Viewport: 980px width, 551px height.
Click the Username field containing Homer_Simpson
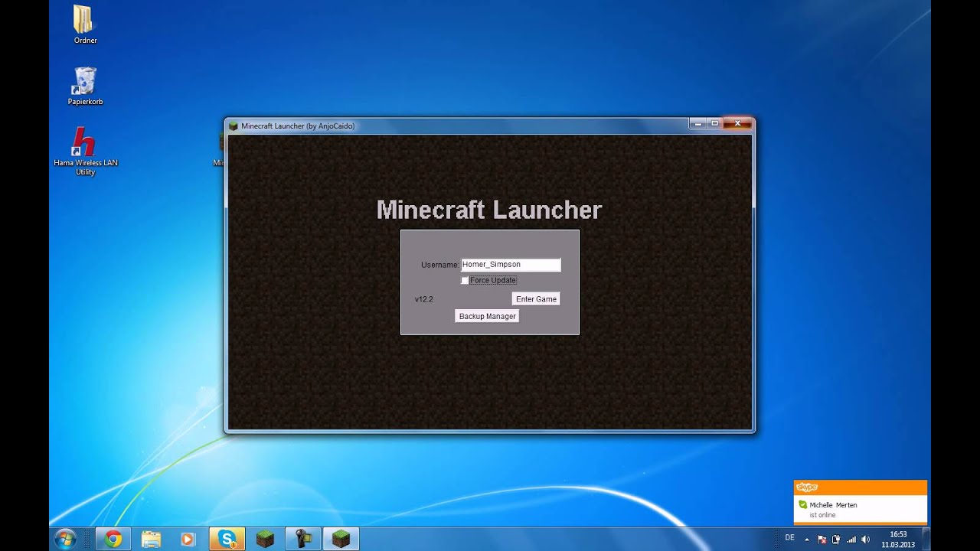511,265
